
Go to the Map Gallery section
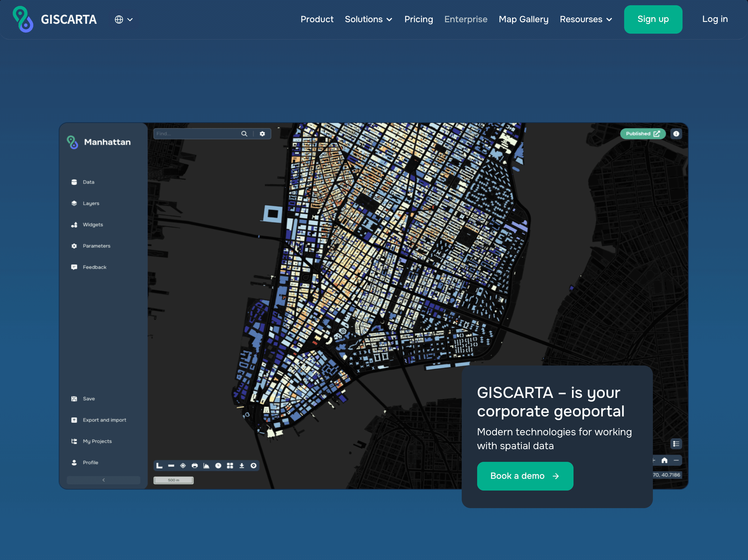click(x=523, y=19)
